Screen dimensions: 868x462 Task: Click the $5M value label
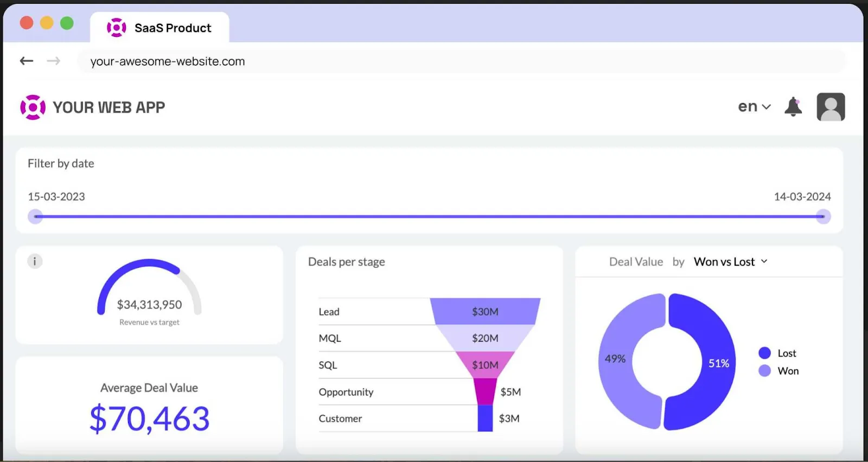click(x=510, y=392)
